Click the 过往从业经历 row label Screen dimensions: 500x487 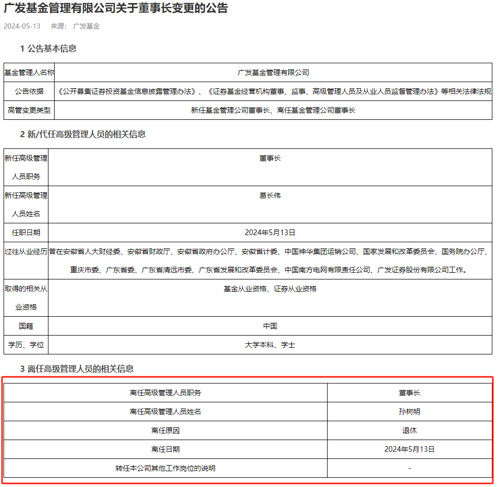click(x=26, y=252)
